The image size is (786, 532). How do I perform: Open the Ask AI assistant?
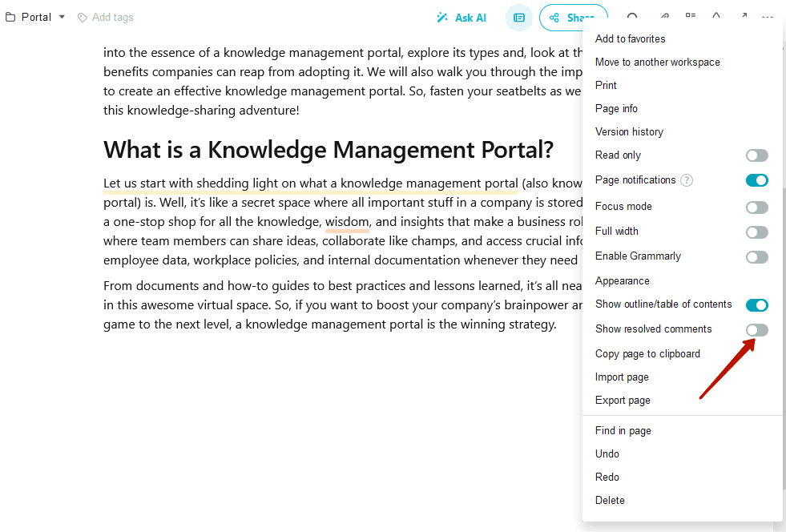pos(462,18)
